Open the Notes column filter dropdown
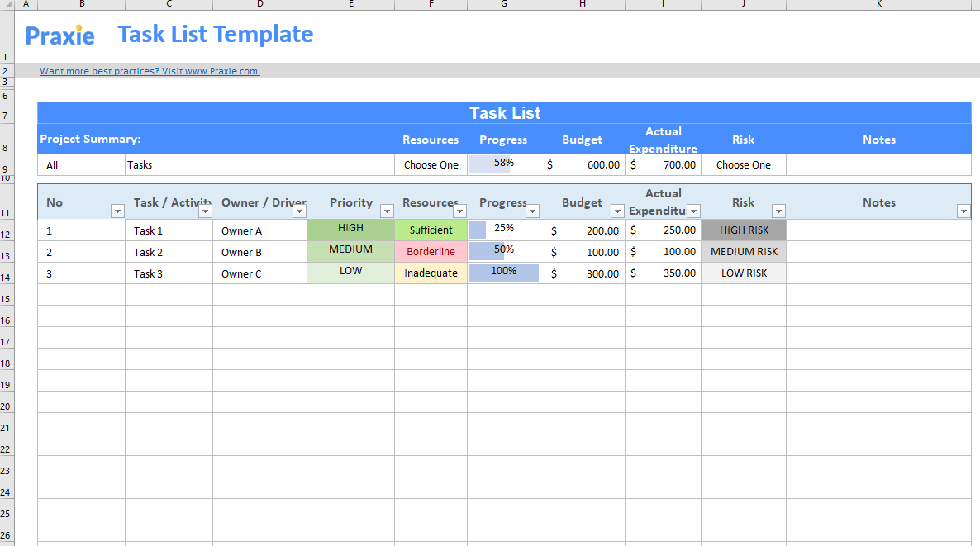The image size is (980, 546). tap(963, 211)
